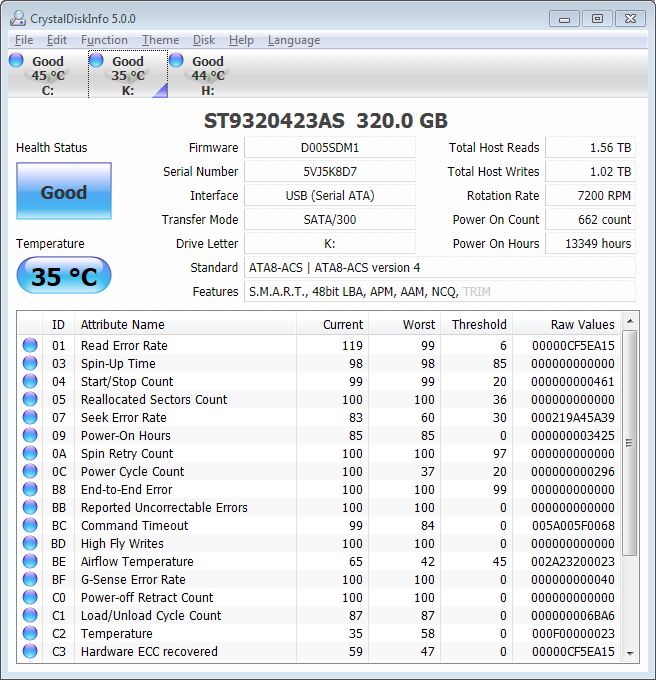Click the Standard field ATA8-ACS
Image resolution: width=656 pixels, height=680 pixels.
pyautogui.click(x=440, y=268)
